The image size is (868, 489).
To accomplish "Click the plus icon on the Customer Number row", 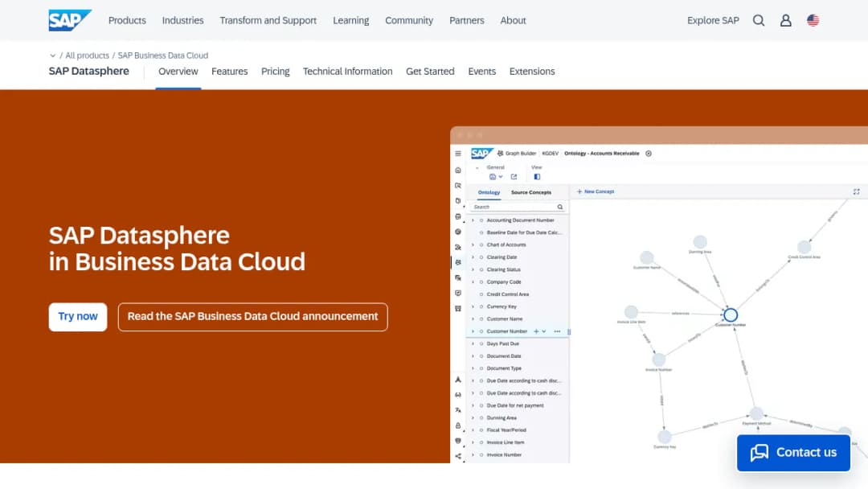I will 536,331.
